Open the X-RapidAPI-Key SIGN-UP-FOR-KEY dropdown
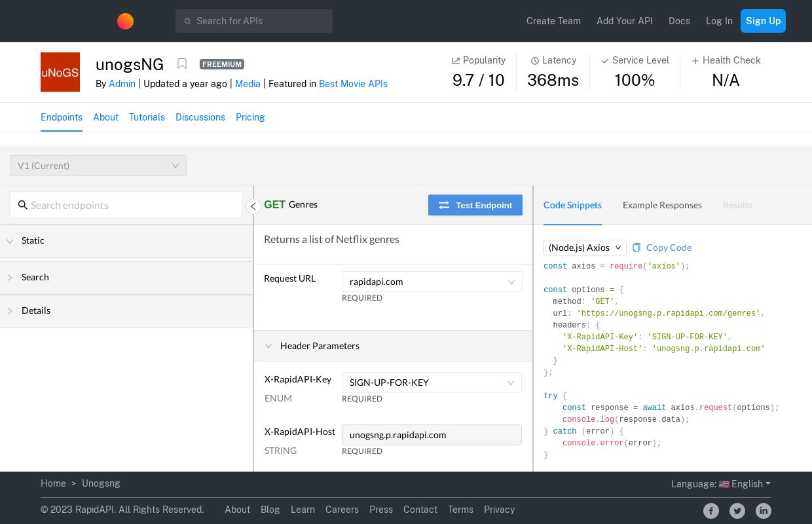This screenshot has height=524, width=812. (432, 383)
